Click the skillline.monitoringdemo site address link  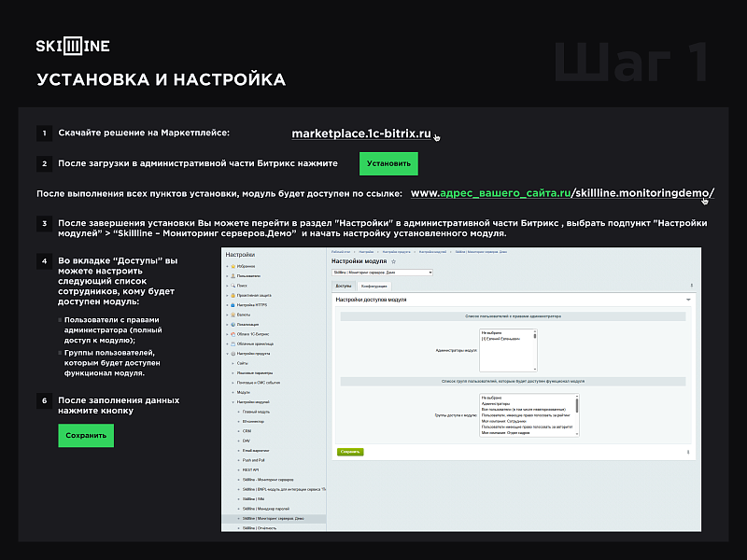[x=563, y=193]
